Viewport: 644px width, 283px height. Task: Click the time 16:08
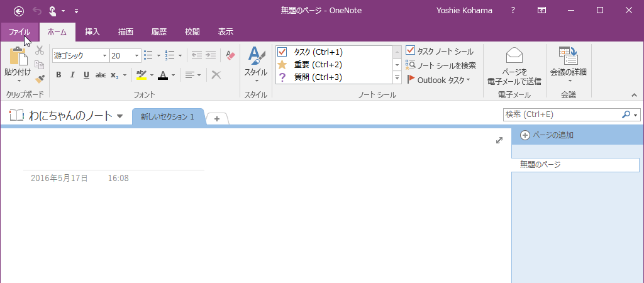coord(118,178)
